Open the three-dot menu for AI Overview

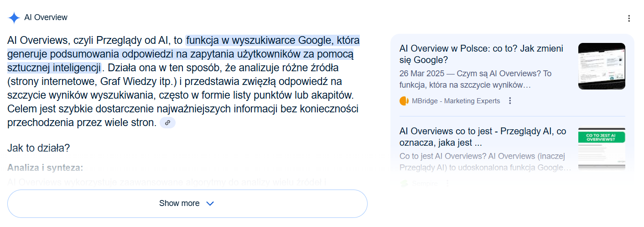(x=629, y=18)
